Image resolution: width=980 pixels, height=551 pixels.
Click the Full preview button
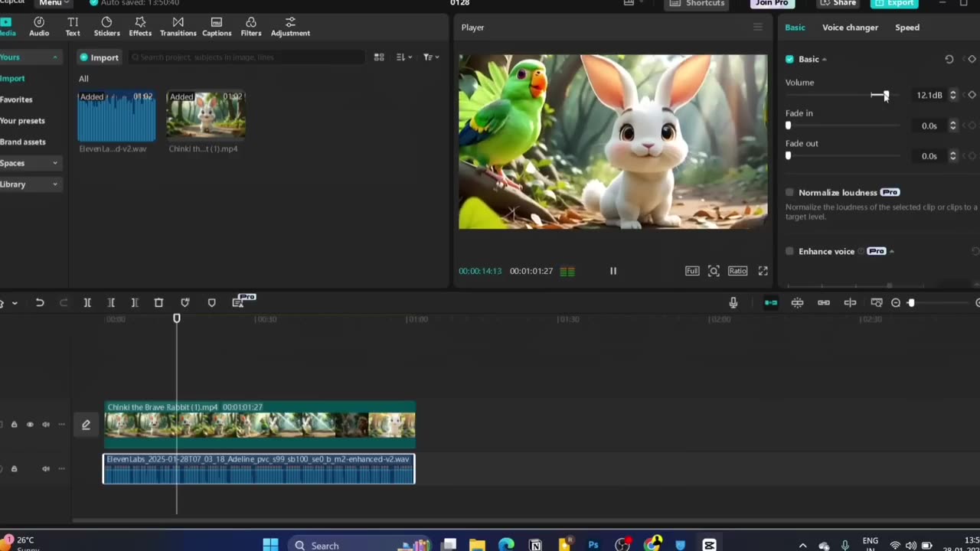(692, 271)
